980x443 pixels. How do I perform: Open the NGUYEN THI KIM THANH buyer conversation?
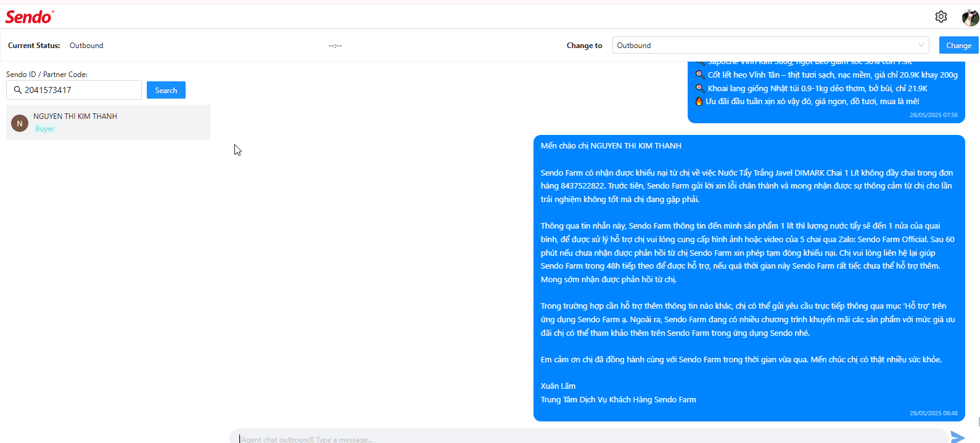(x=108, y=122)
